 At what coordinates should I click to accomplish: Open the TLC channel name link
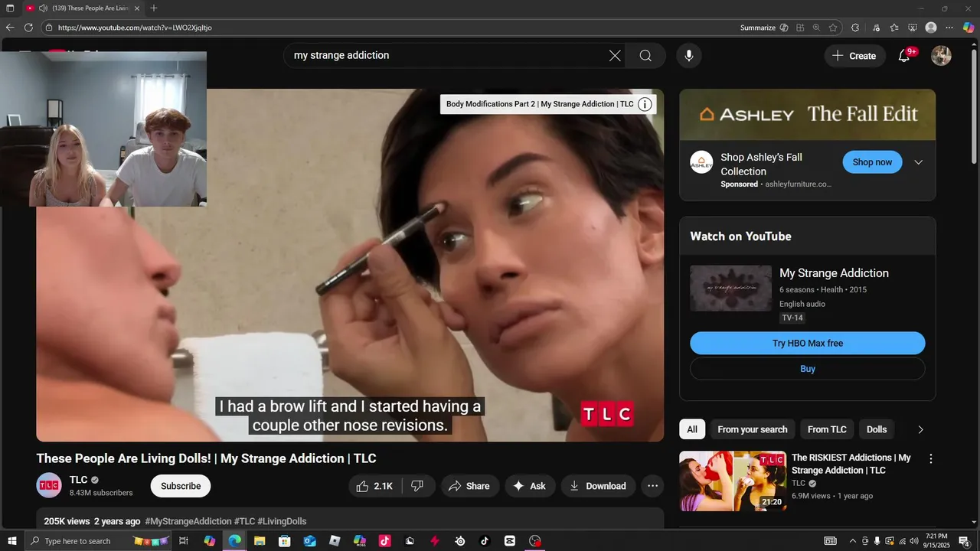pyautogui.click(x=79, y=480)
